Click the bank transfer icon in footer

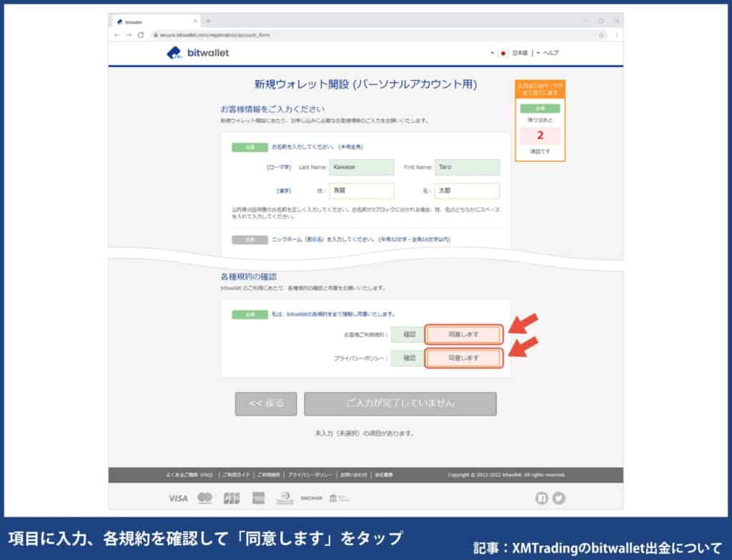339,499
